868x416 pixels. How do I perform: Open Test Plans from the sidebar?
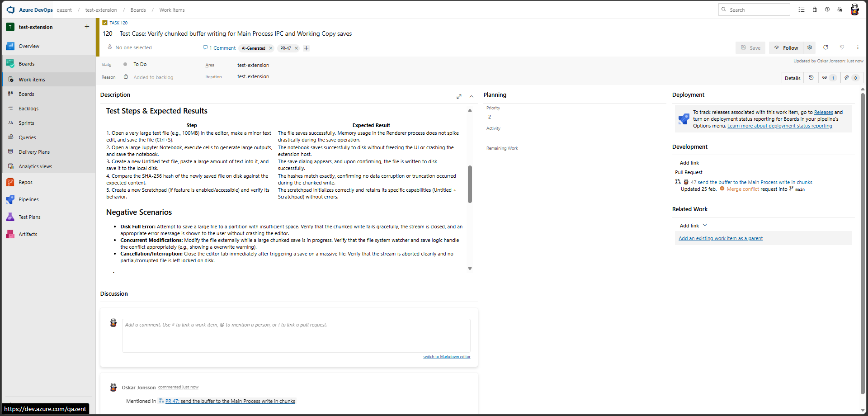(29, 217)
